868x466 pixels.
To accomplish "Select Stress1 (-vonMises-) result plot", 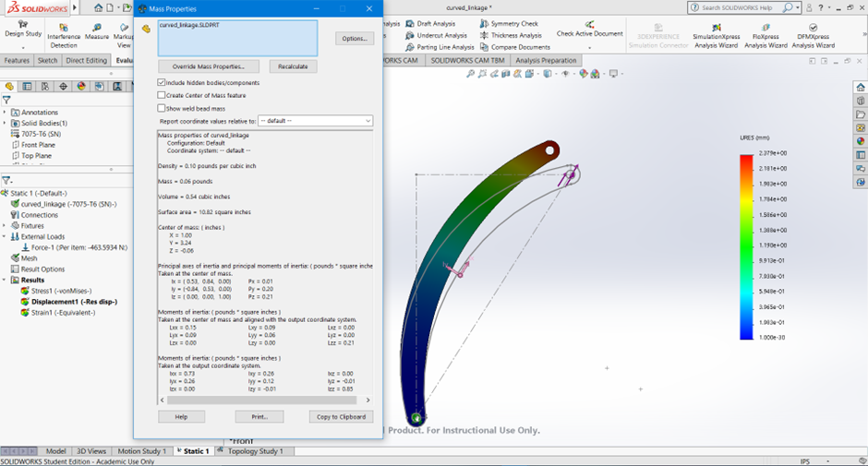I will click(62, 291).
